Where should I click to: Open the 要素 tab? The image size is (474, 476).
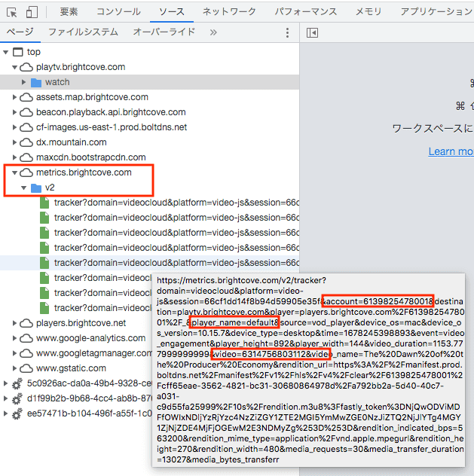pos(69,12)
